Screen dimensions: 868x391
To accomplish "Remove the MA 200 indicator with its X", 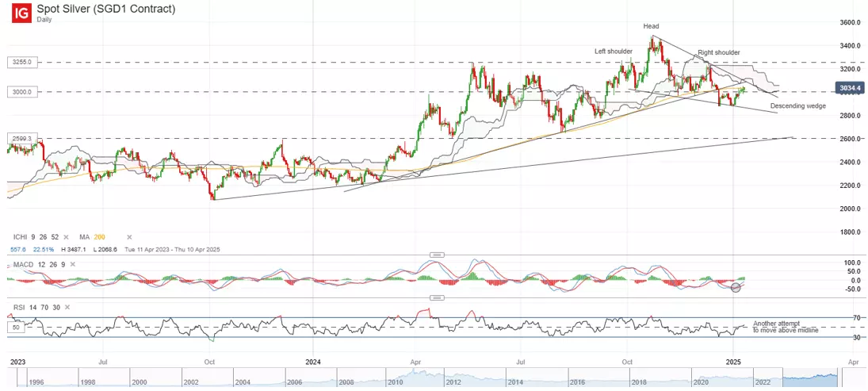I will coord(128,237).
